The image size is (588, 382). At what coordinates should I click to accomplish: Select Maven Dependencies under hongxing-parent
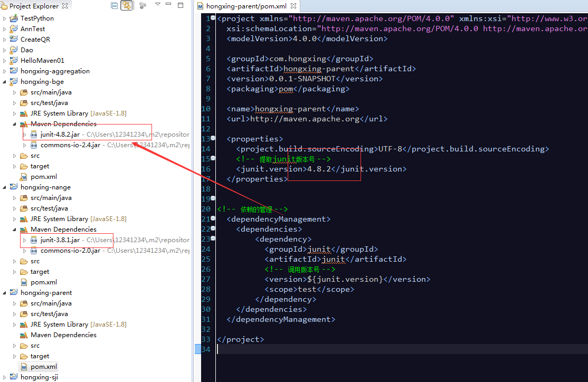(x=63, y=335)
